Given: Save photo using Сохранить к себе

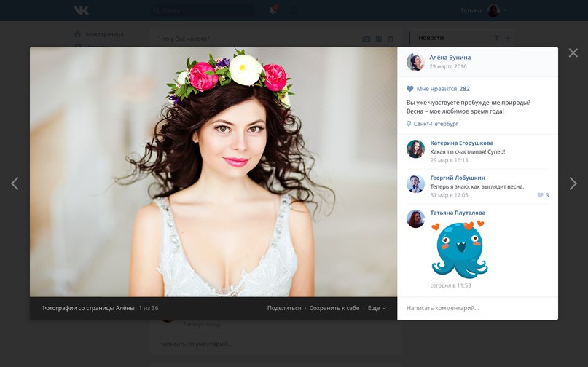Looking at the screenshot, I should pyautogui.click(x=334, y=308).
